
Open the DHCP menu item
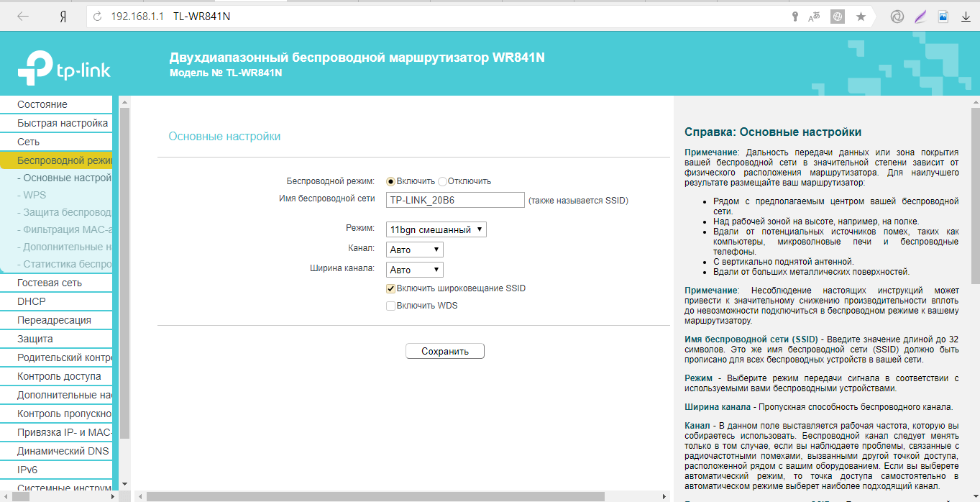pyautogui.click(x=56, y=301)
